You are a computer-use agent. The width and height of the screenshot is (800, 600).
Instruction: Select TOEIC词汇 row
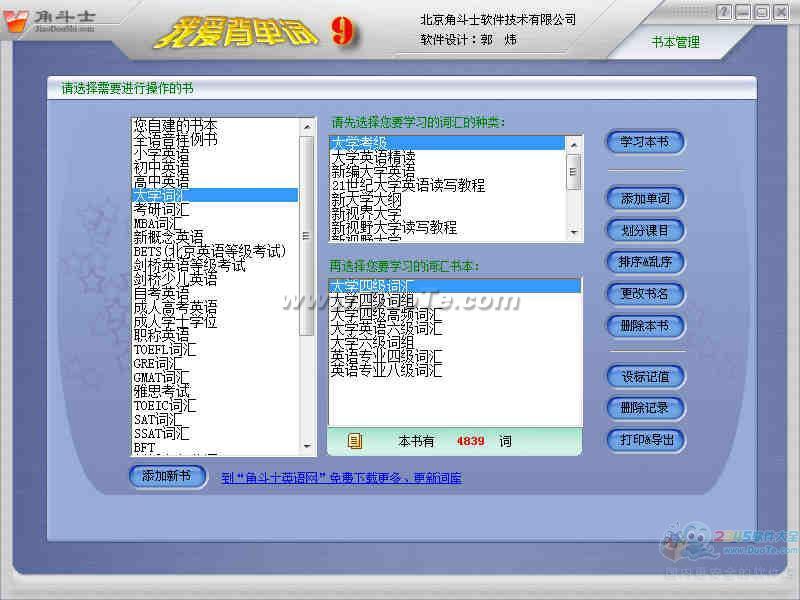click(215, 406)
